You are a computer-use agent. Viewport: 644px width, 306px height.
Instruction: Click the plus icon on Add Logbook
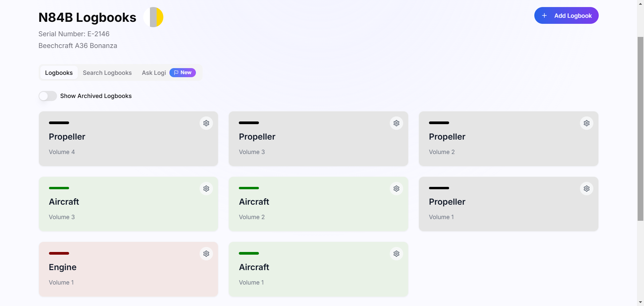[x=544, y=15]
